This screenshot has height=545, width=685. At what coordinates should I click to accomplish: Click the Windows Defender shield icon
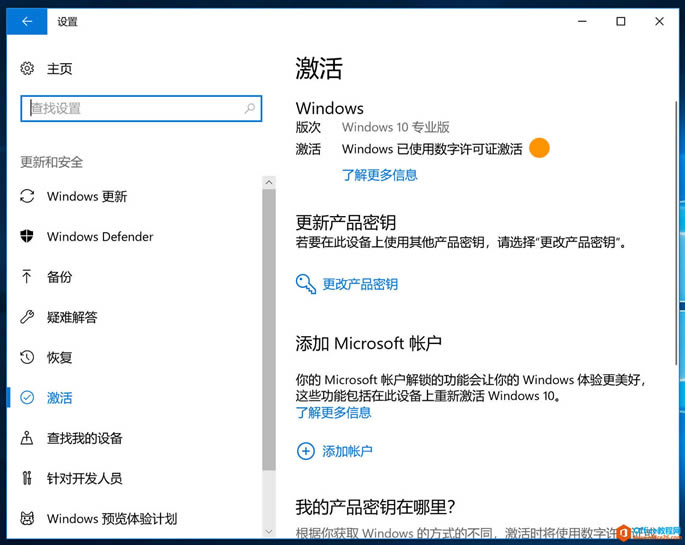pos(27,236)
